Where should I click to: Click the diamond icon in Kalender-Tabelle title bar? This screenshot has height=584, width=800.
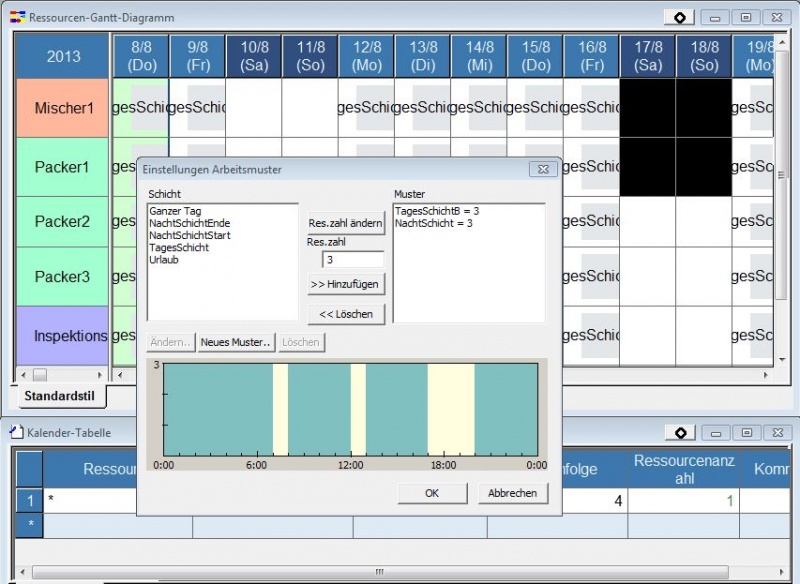point(679,432)
